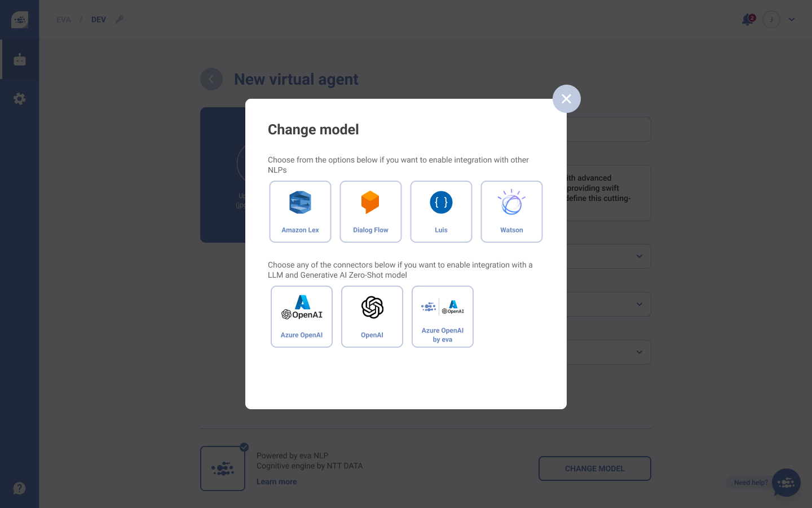The width and height of the screenshot is (812, 508).
Task: Open the settings gear in sidebar
Action: pos(20,99)
